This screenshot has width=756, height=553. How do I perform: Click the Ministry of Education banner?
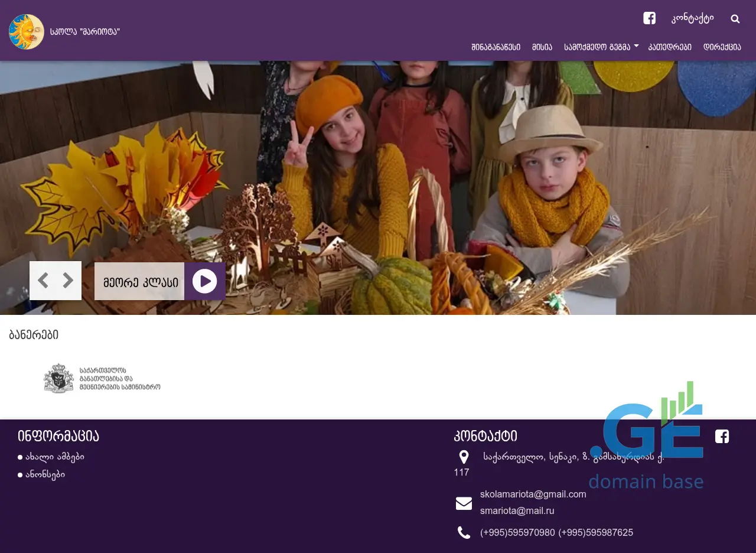102,379
